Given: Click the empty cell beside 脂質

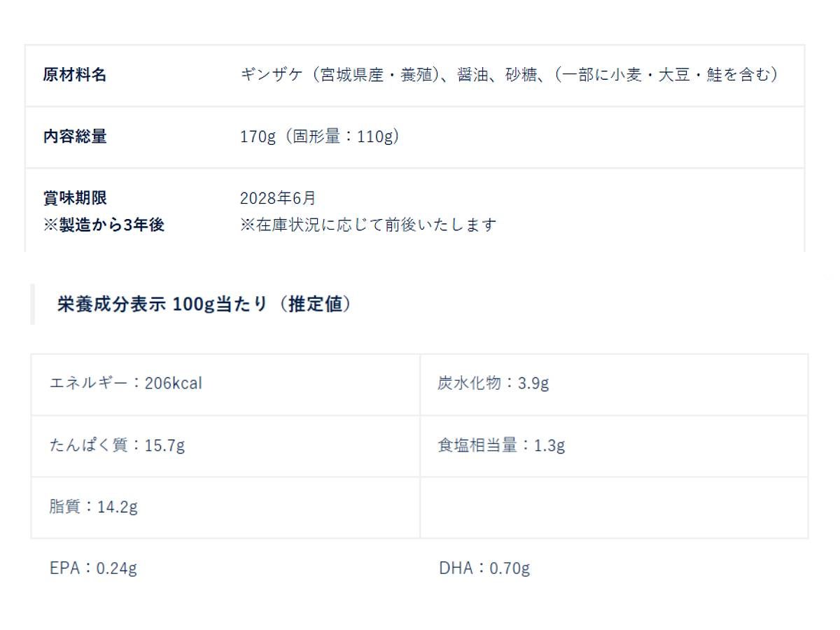Looking at the screenshot, I should pos(613,507).
